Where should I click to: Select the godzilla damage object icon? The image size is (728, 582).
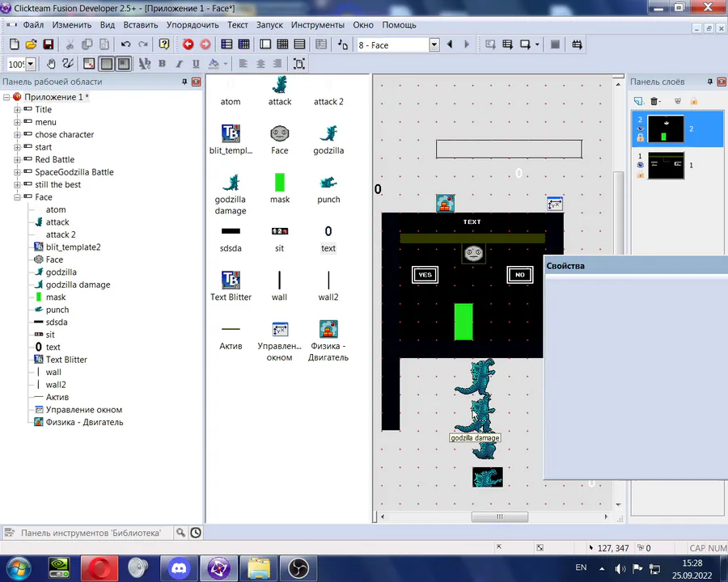(x=231, y=183)
